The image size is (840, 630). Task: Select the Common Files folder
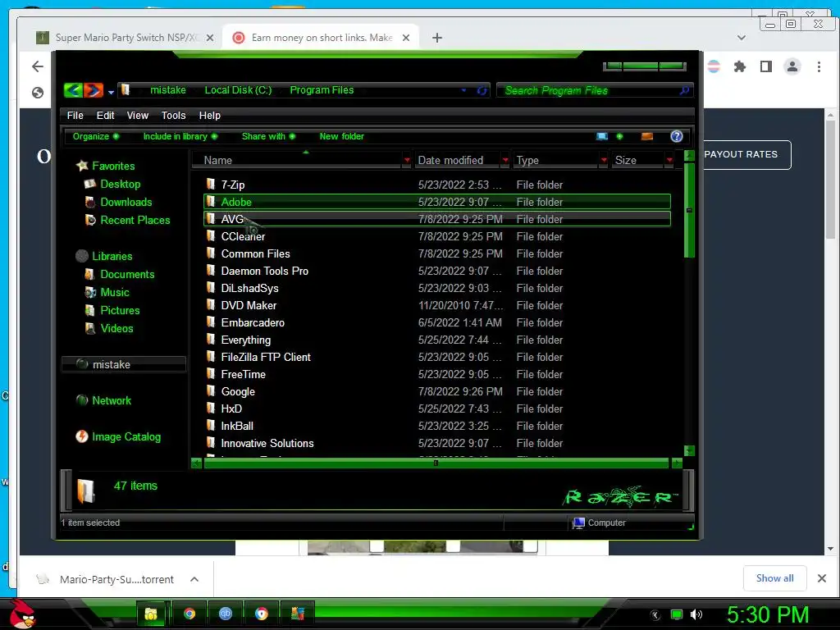pos(437,253)
